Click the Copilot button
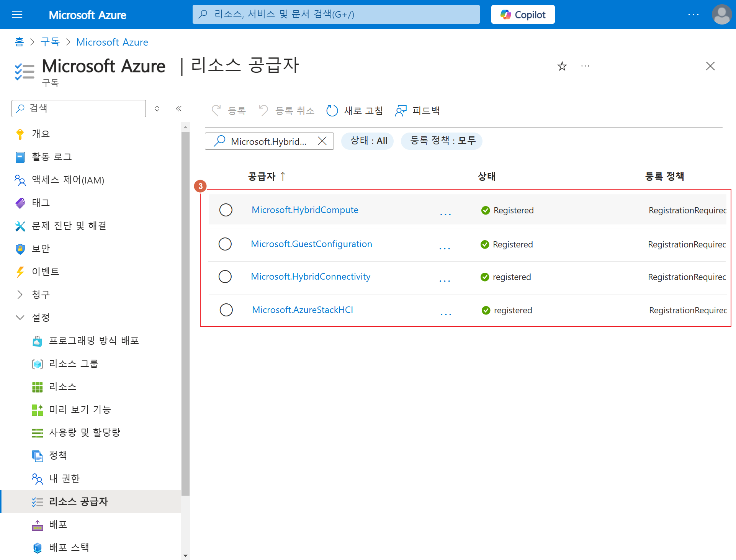 tap(523, 15)
